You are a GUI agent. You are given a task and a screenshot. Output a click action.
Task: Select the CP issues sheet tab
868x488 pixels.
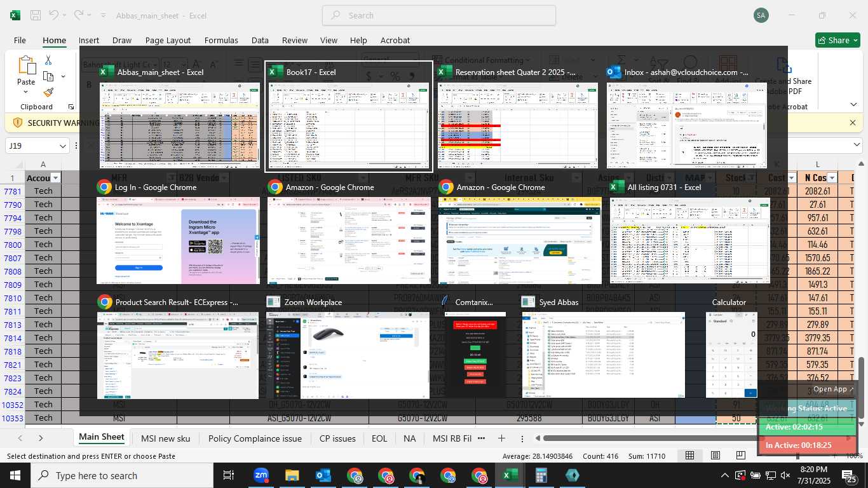click(337, 438)
